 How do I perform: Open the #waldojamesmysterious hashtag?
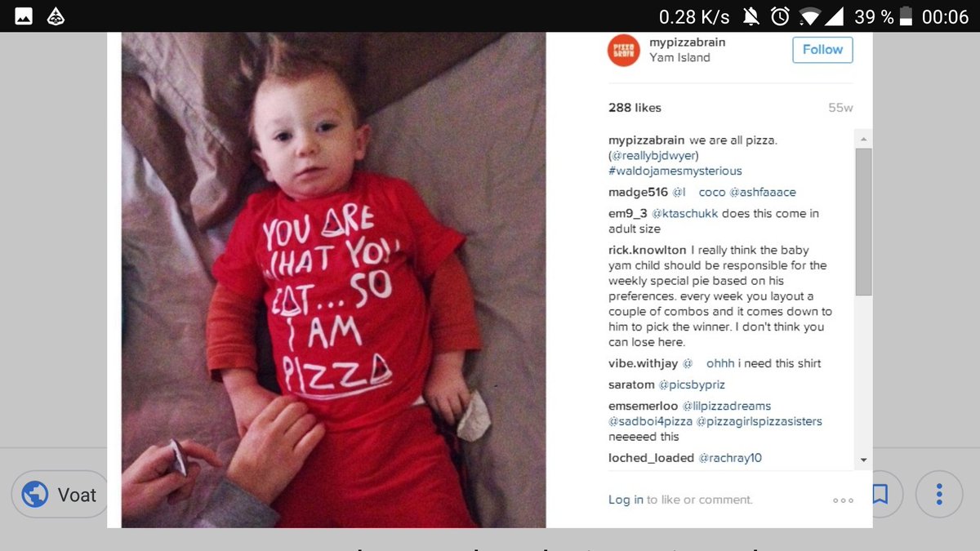(675, 171)
